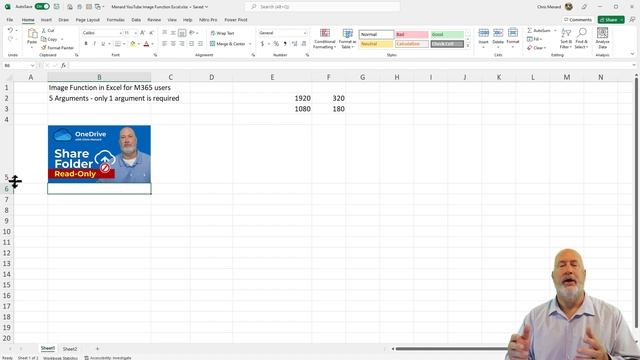640x360 pixels.
Task: Apply Bold formatting
Action: pyautogui.click(x=86, y=44)
